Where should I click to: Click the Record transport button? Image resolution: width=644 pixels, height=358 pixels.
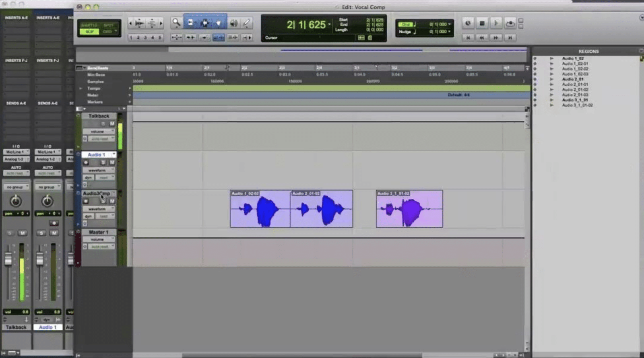click(510, 23)
